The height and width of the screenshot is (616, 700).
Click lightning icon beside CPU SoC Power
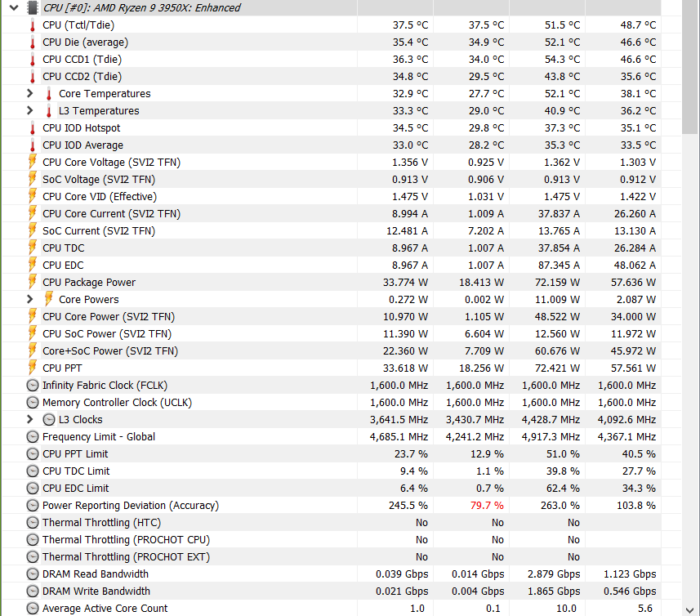tap(33, 333)
